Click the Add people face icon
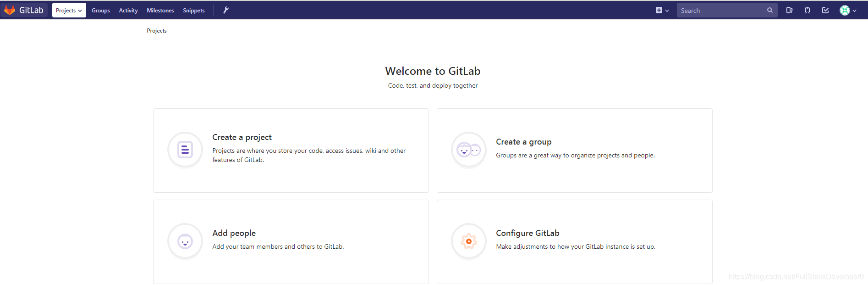 (185, 241)
